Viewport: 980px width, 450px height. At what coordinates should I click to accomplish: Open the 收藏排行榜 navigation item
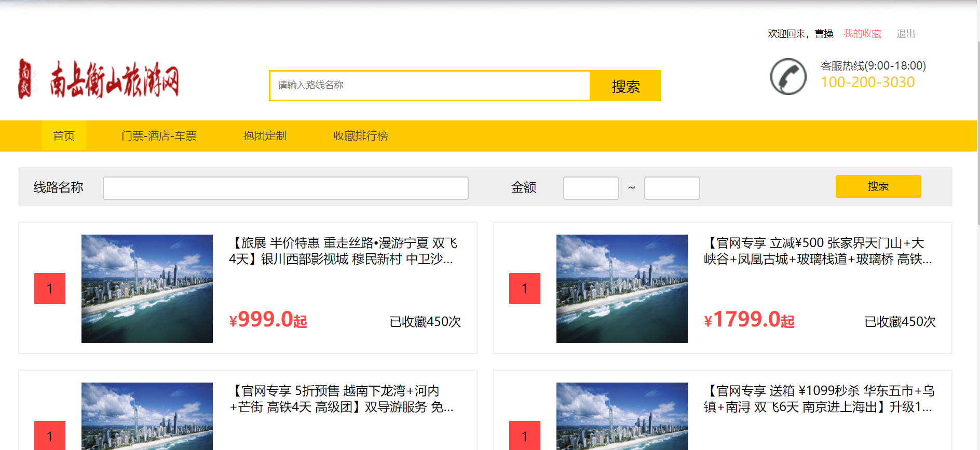tap(360, 136)
